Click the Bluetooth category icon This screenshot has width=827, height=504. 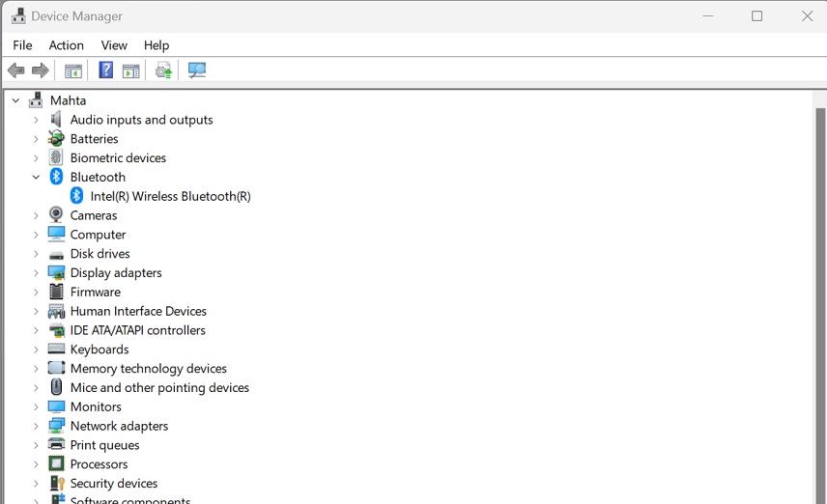(x=56, y=177)
